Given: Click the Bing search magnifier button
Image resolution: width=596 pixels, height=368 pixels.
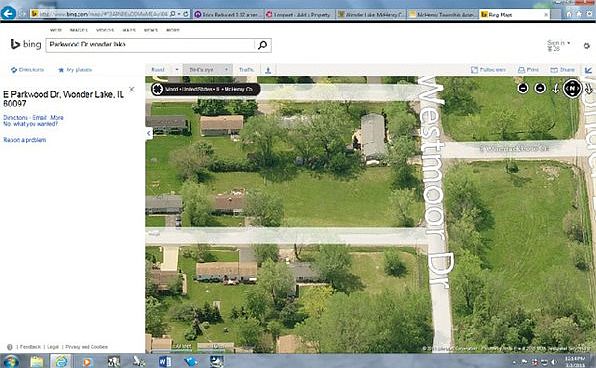Looking at the screenshot, I should [x=262, y=45].
